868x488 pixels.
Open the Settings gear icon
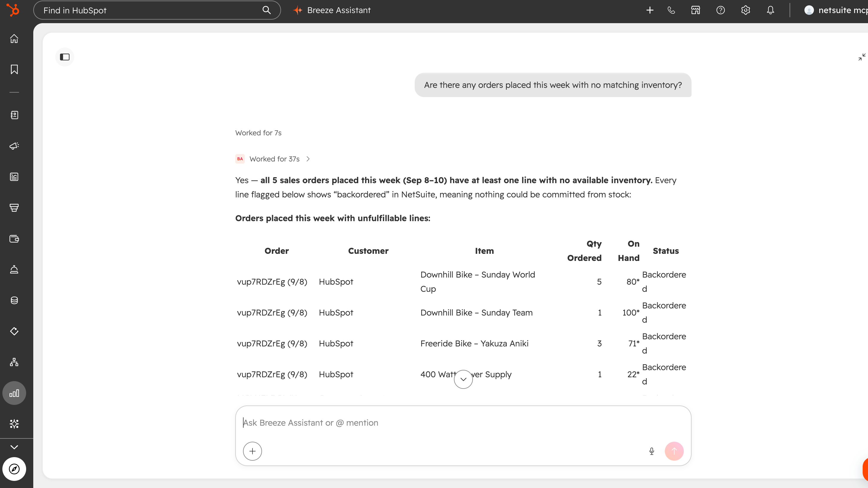pyautogui.click(x=745, y=10)
